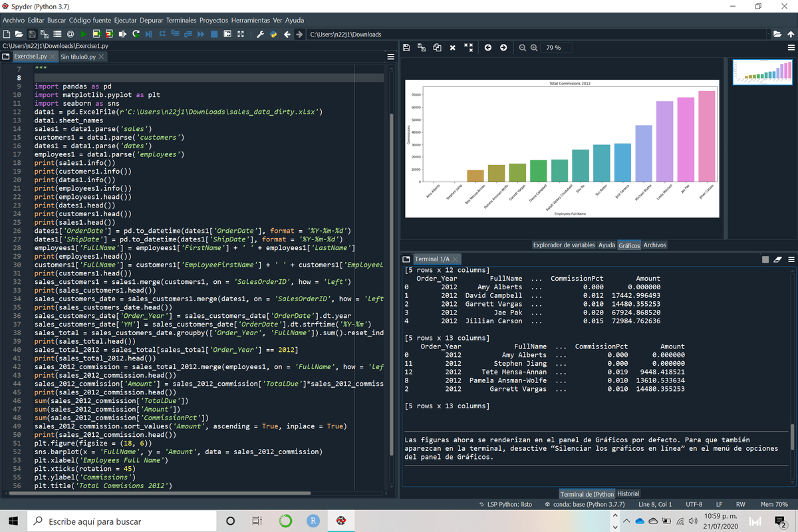Screen dimensions: 798x532
Task: Remove all plots icon
Action: point(468,48)
